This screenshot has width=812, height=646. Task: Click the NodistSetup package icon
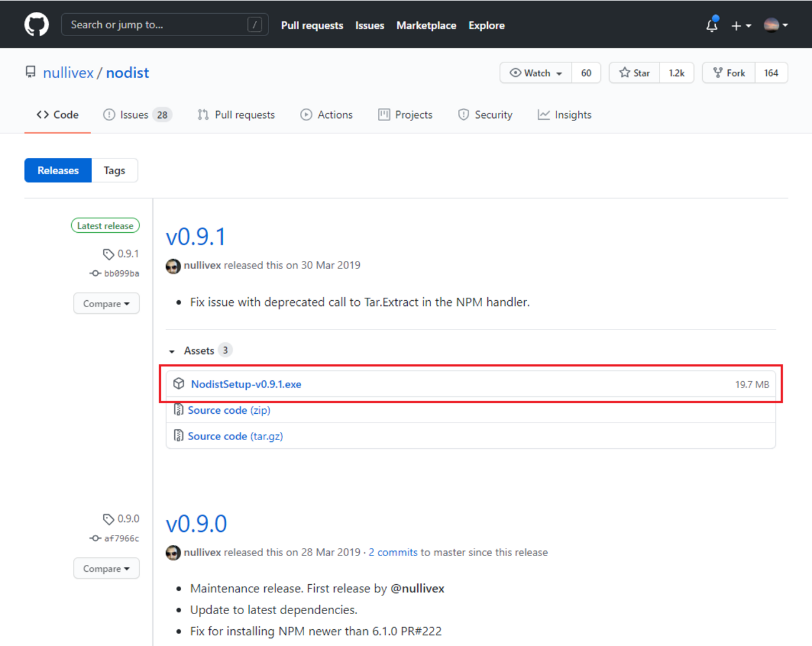(x=179, y=384)
